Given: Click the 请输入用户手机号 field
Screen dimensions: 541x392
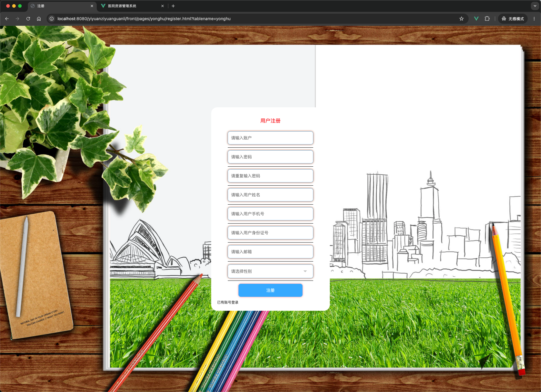Looking at the screenshot, I should [270, 214].
